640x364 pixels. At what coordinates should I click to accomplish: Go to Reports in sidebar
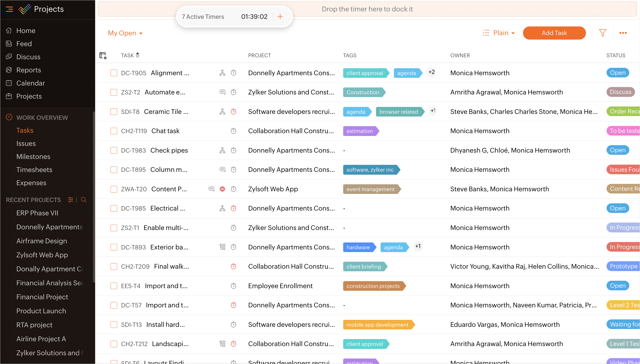pos(28,70)
